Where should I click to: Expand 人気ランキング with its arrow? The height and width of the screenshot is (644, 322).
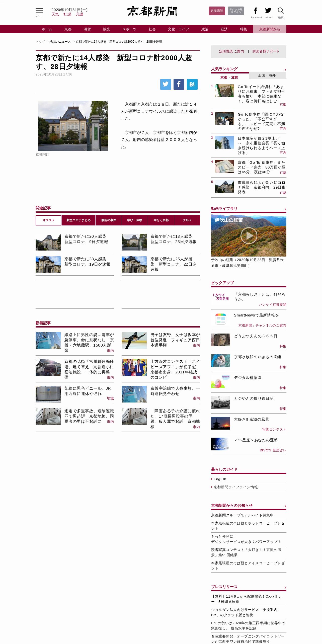tap(285, 70)
